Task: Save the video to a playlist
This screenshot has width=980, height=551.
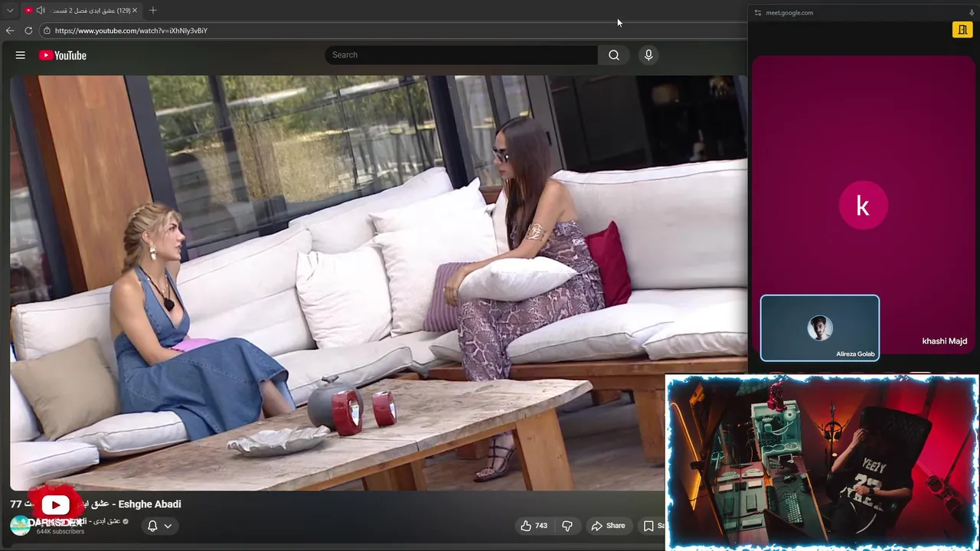Action: coord(654,526)
